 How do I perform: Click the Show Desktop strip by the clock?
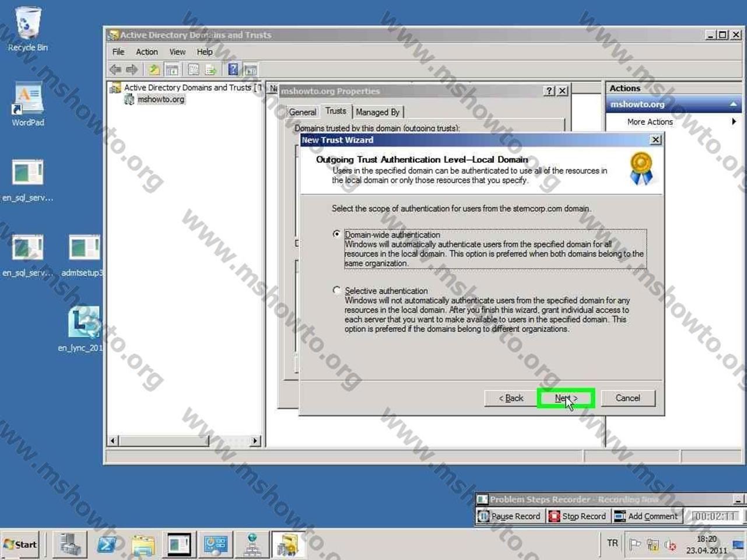(x=739, y=545)
